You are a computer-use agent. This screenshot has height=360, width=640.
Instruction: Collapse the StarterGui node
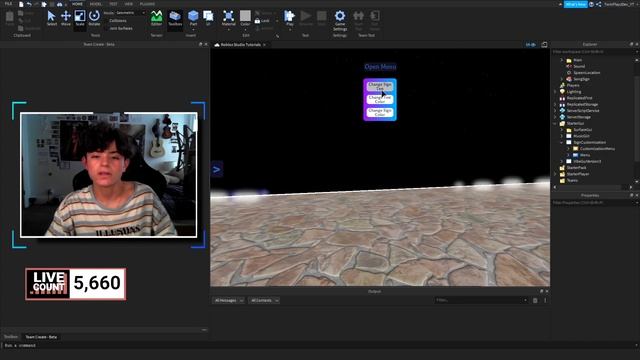click(x=555, y=123)
